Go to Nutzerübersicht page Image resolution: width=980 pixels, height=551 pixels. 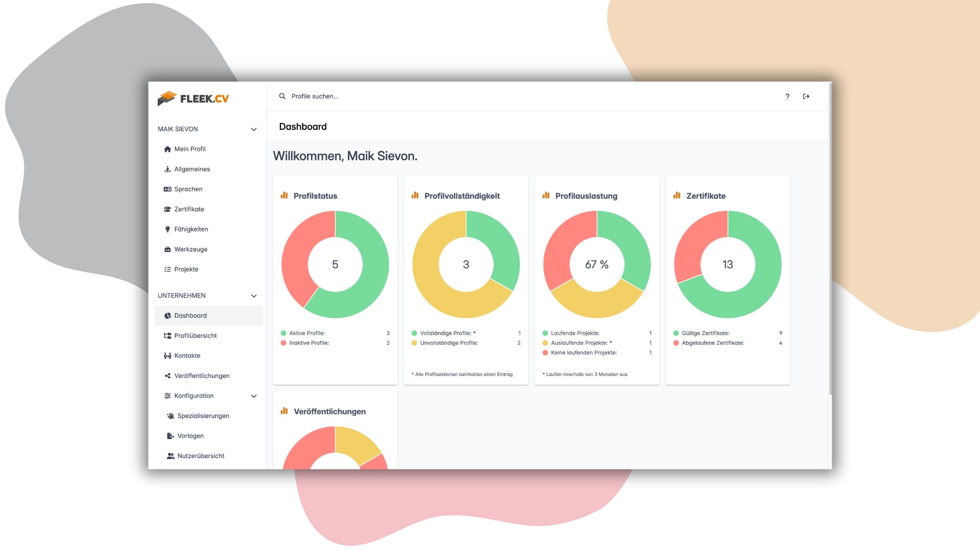200,456
